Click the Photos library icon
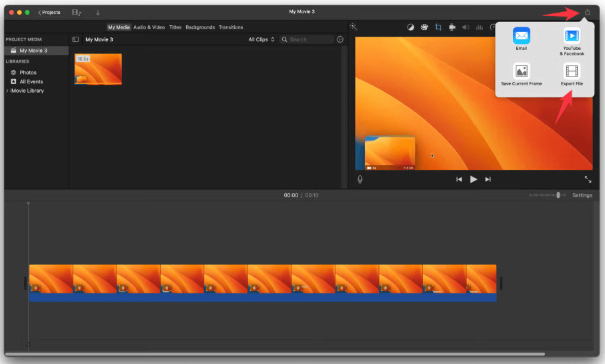605x364 pixels. 13,73
